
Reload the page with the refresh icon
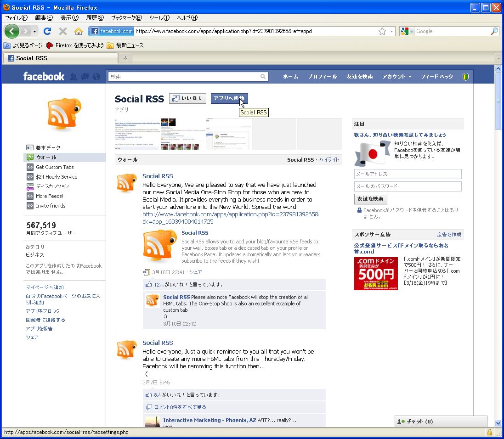(x=48, y=31)
